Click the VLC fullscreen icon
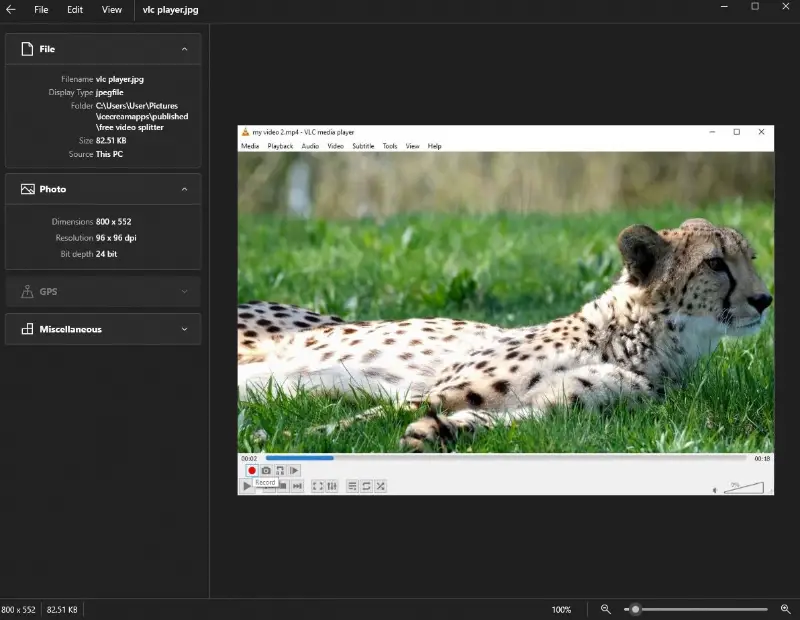The width and height of the screenshot is (800, 620). [317, 486]
